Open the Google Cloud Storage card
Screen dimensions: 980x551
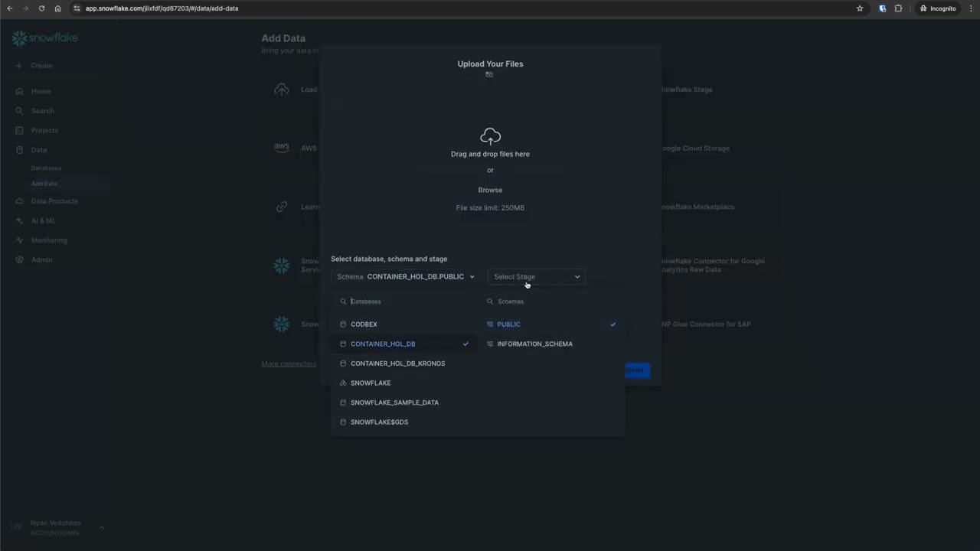click(695, 148)
